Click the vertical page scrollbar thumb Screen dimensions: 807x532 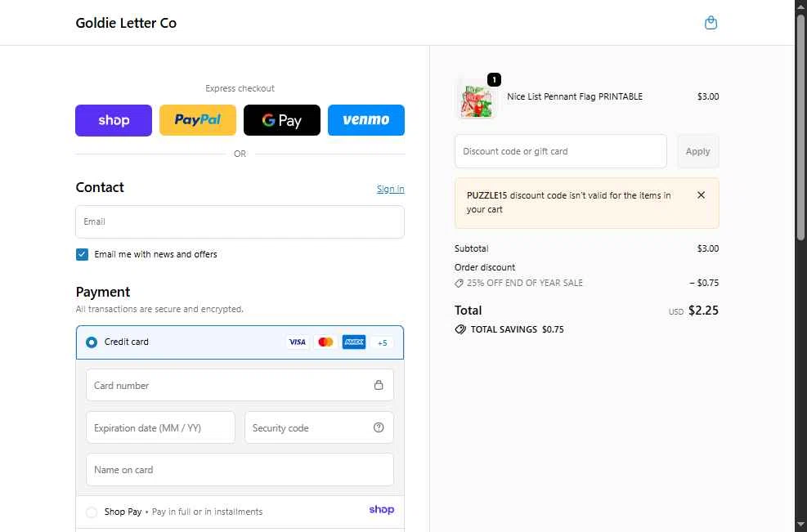(x=800, y=126)
